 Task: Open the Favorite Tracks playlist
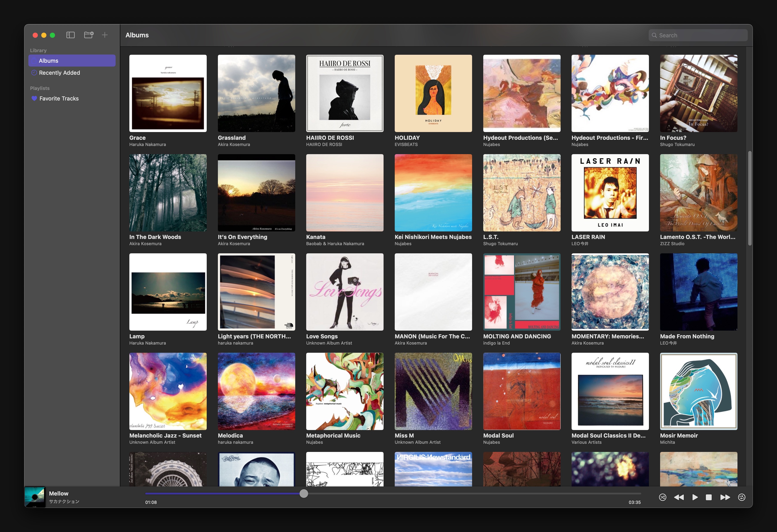72,99
